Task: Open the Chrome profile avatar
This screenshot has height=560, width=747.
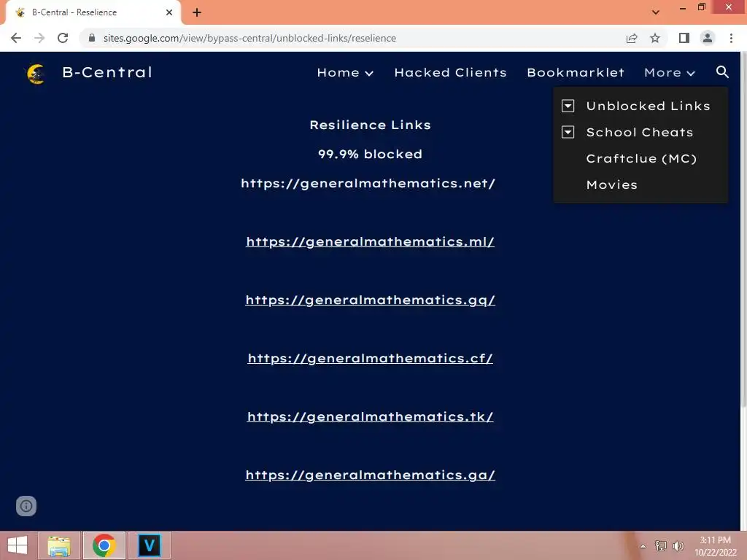Action: [x=708, y=38]
